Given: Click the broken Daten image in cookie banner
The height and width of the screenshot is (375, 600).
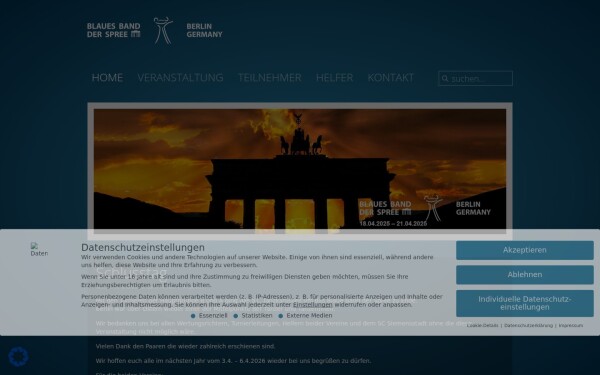Looking at the screenshot, I should click(x=39, y=249).
